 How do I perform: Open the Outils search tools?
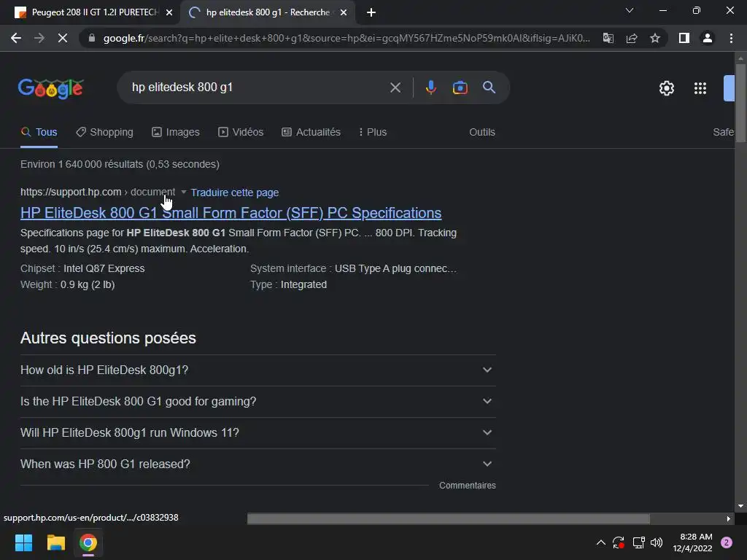coord(482,132)
